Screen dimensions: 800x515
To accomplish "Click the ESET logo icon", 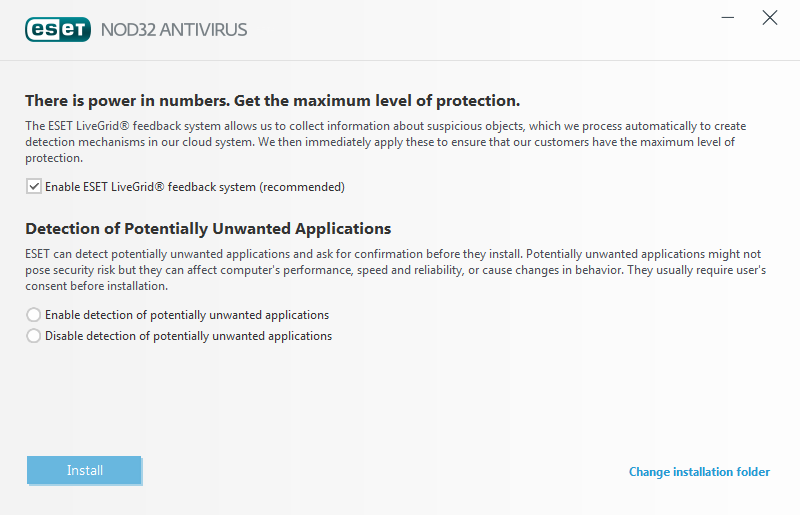I will (x=58, y=29).
